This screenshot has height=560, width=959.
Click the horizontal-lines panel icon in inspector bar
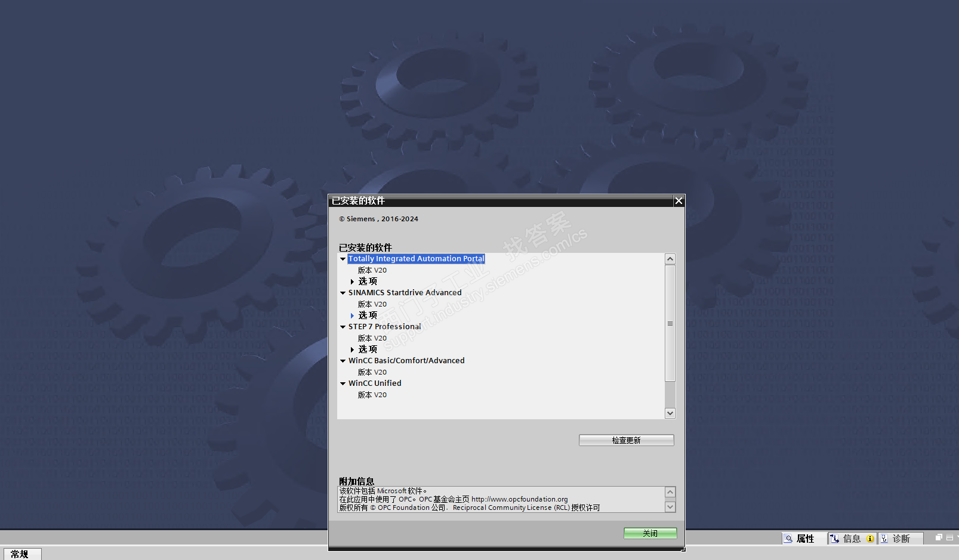[949, 537]
